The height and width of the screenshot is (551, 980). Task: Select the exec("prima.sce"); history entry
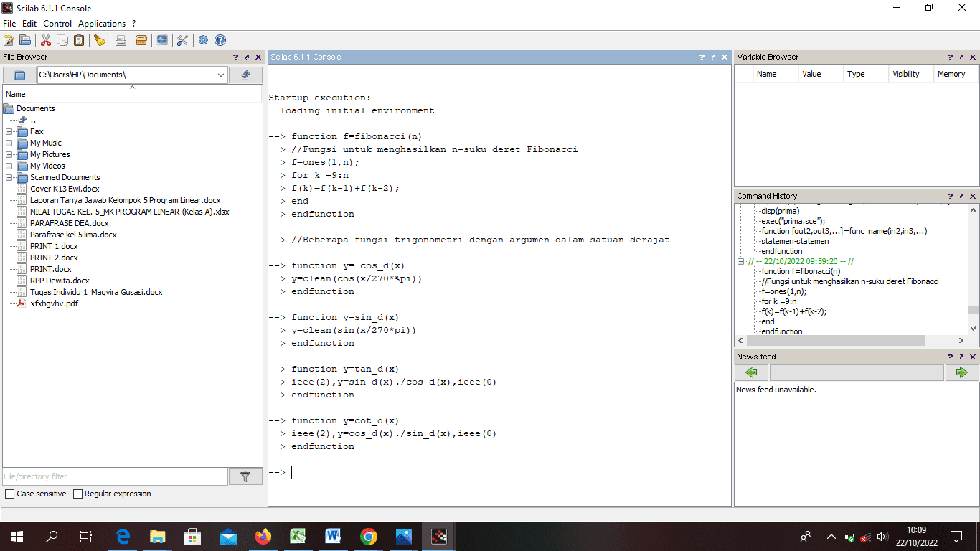[793, 221]
